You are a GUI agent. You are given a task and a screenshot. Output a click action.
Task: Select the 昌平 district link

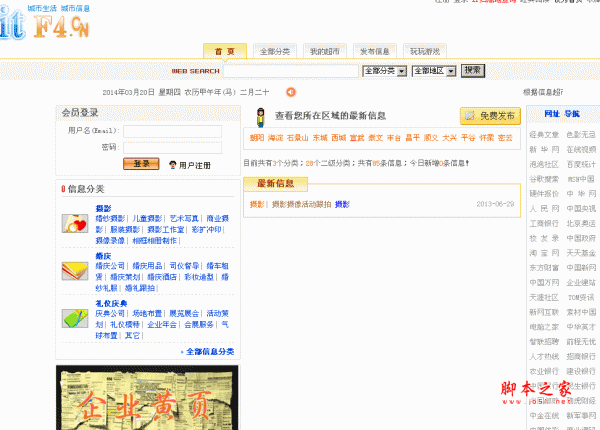coord(412,138)
